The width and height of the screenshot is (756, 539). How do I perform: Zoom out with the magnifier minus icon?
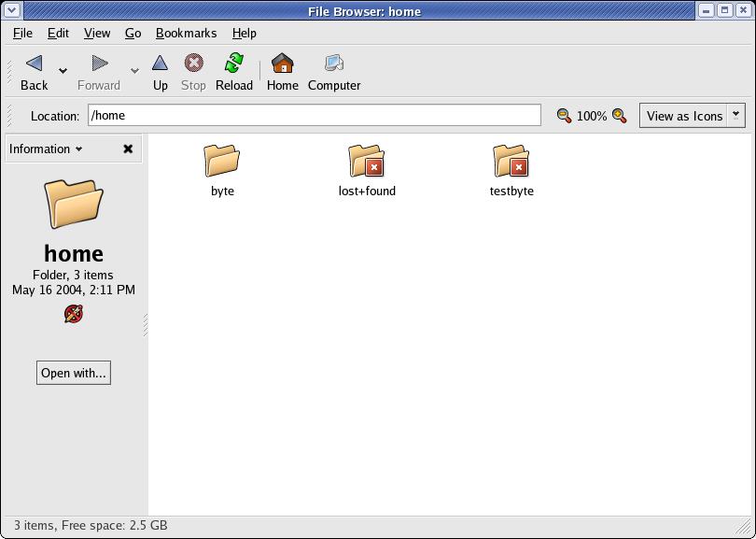click(564, 116)
